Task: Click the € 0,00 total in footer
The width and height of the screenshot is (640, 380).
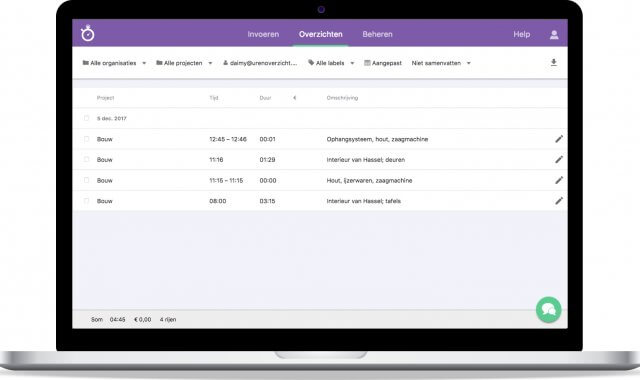Action: coord(142,320)
